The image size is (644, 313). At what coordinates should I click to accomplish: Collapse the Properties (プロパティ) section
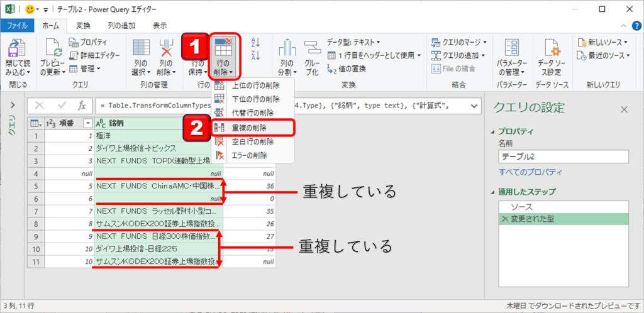click(493, 132)
